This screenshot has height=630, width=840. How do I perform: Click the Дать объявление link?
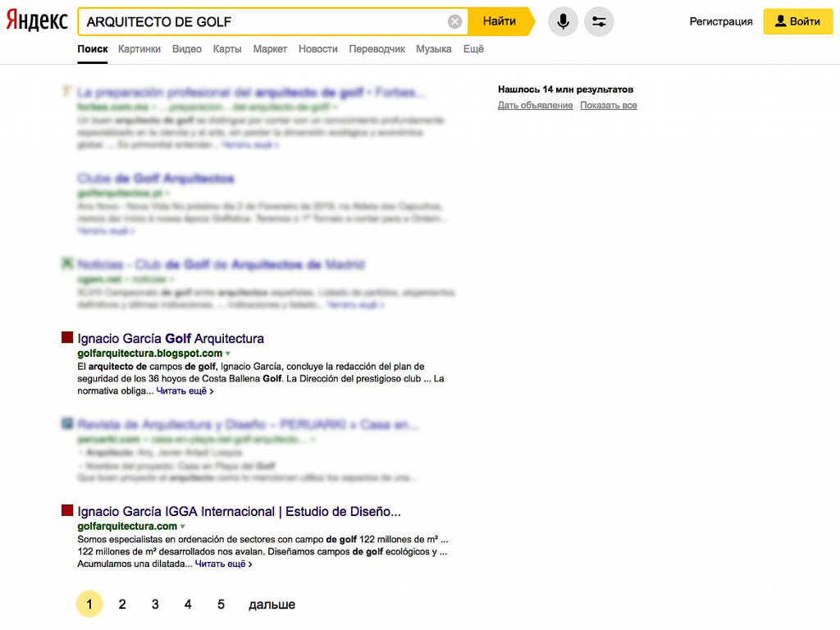(x=535, y=106)
